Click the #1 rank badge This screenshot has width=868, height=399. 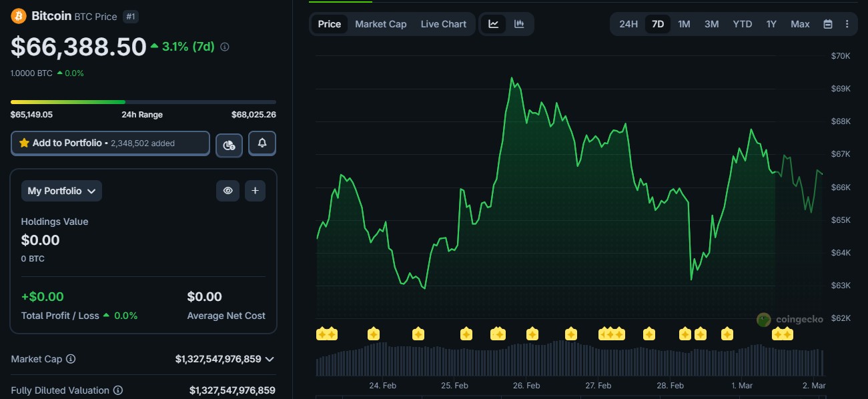point(130,17)
